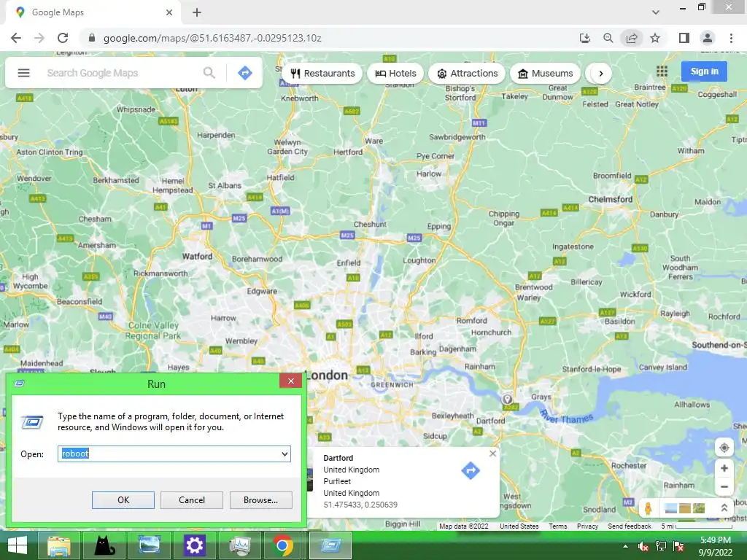Open Directions from the search box
Screen dimensions: 747x560
245,73
